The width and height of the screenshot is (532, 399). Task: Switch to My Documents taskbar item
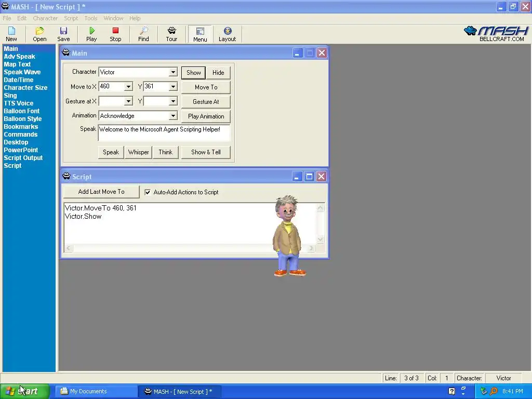[x=96, y=391]
